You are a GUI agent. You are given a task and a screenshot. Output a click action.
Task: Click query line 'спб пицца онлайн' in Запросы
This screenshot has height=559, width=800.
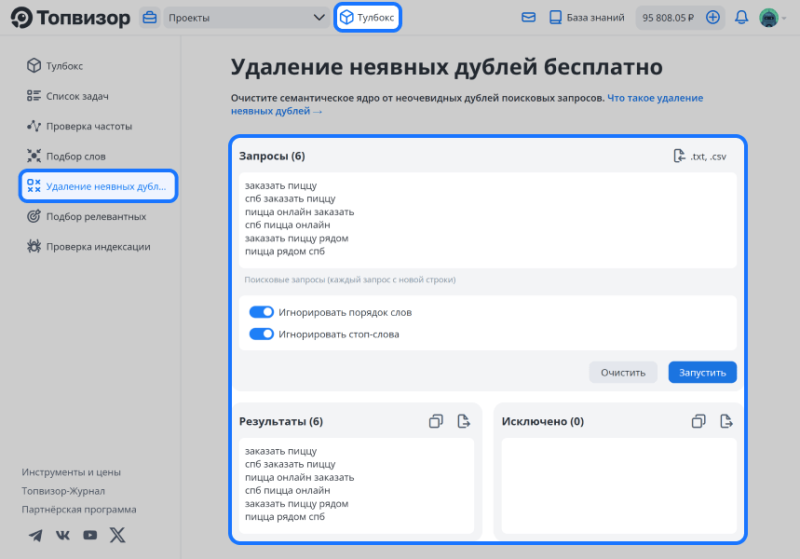(287, 225)
